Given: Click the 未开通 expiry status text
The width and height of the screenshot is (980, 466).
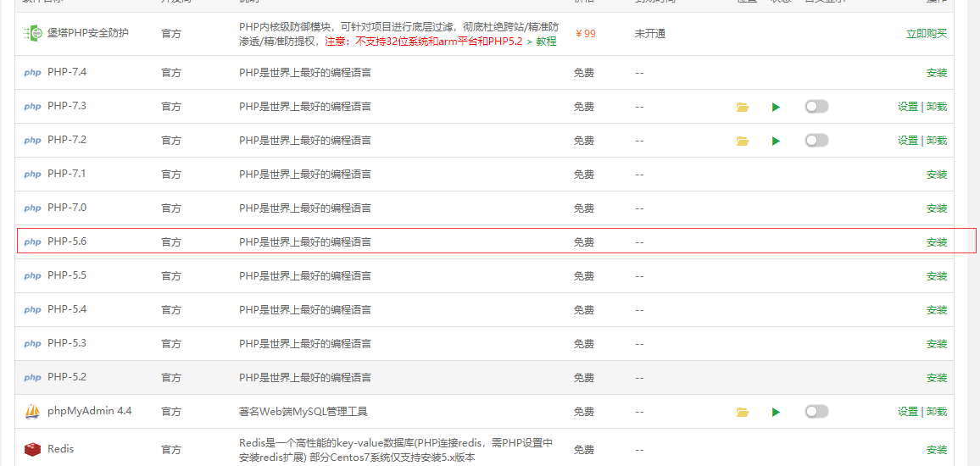Looking at the screenshot, I should pyautogui.click(x=650, y=34).
